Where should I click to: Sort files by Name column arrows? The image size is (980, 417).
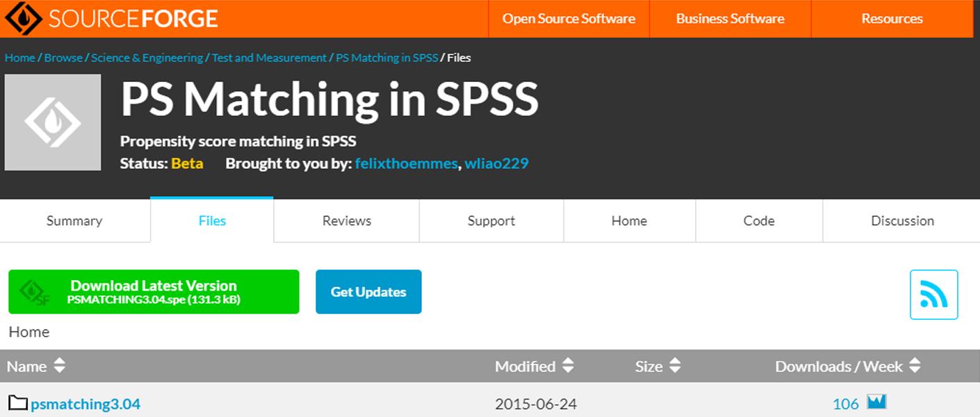click(59, 366)
